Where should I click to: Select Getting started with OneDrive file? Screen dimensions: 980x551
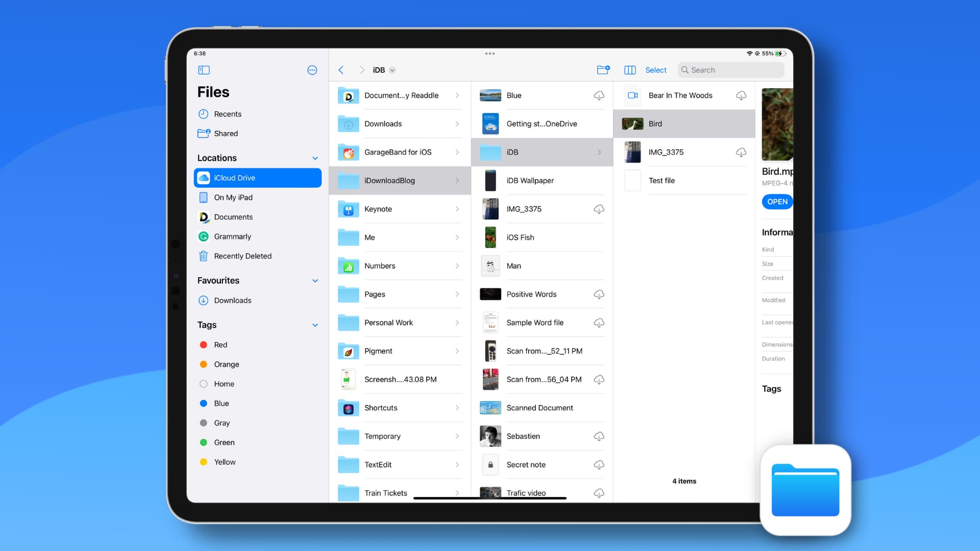(x=542, y=124)
